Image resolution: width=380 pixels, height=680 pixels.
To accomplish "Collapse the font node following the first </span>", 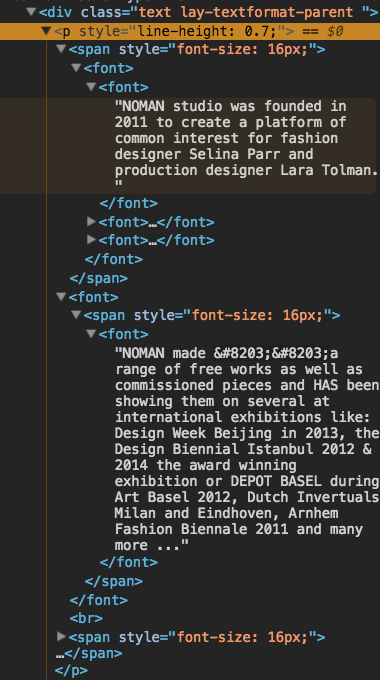I will point(61,297).
